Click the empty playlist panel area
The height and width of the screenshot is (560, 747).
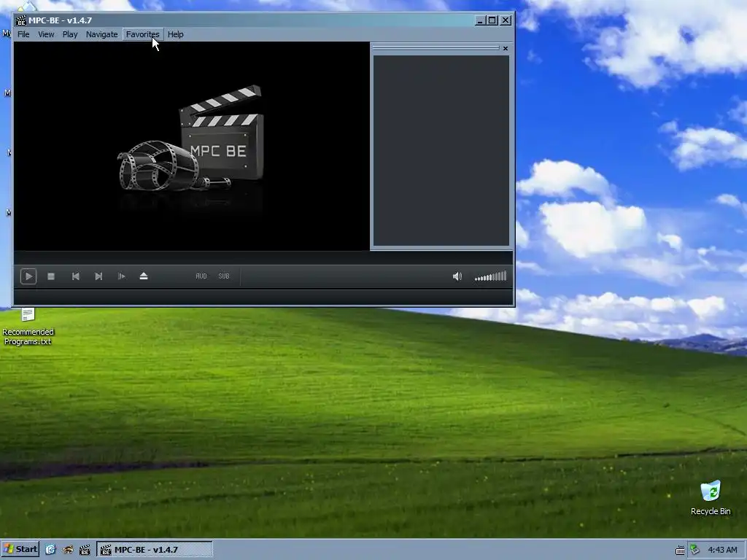(441, 150)
